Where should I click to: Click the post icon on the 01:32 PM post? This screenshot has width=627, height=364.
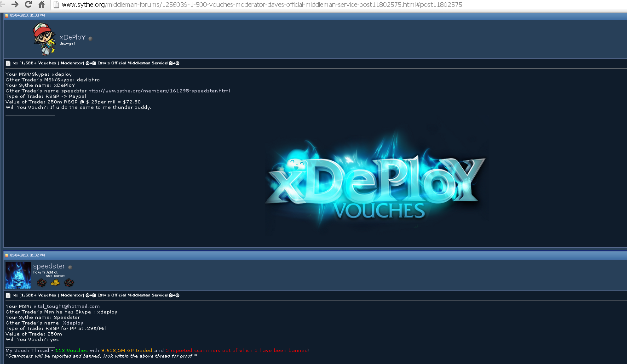pos(7,255)
